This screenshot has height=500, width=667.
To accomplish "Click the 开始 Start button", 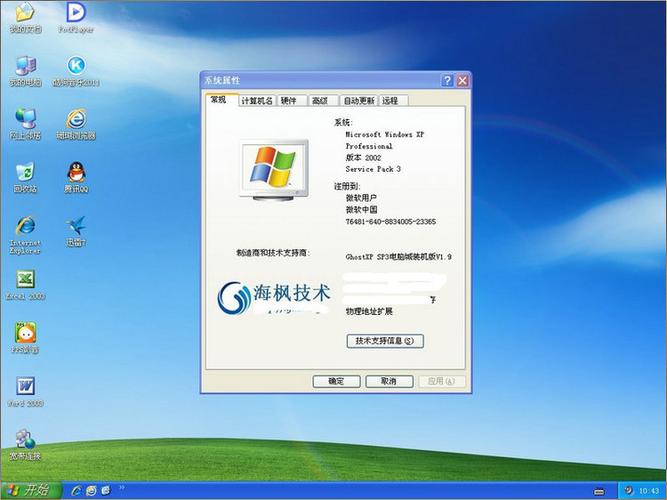I will click(x=31, y=491).
